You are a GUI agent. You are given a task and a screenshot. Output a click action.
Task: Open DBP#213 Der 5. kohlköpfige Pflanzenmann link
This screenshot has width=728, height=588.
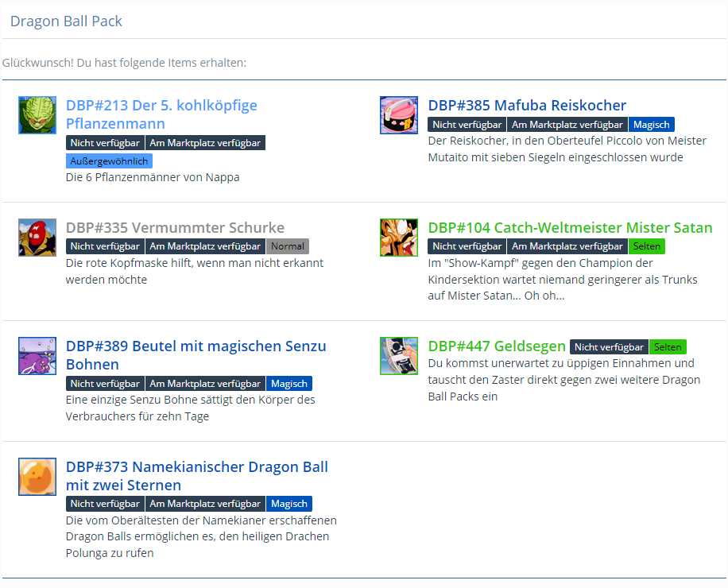coord(161,114)
